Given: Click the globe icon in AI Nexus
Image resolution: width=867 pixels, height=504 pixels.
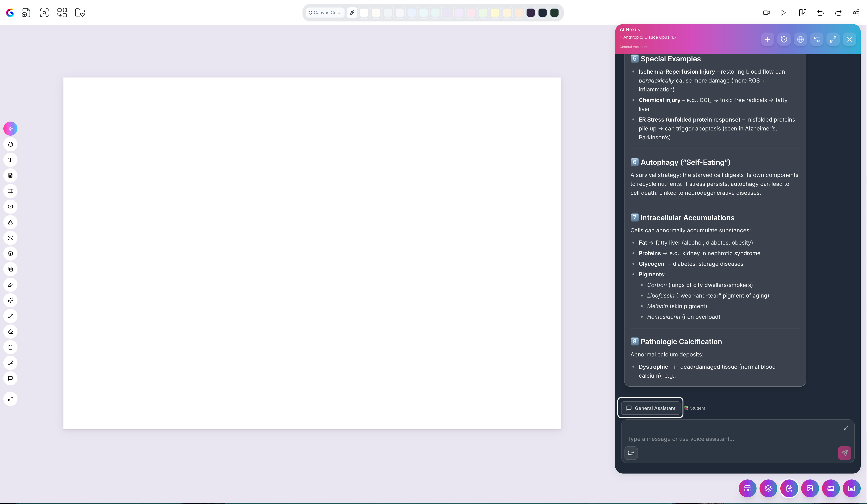Looking at the screenshot, I should tap(801, 40).
